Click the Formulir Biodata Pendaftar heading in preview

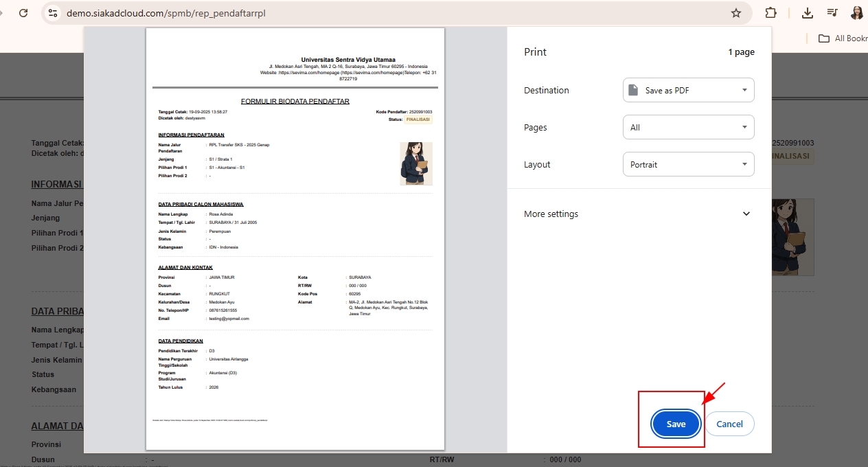click(x=295, y=101)
